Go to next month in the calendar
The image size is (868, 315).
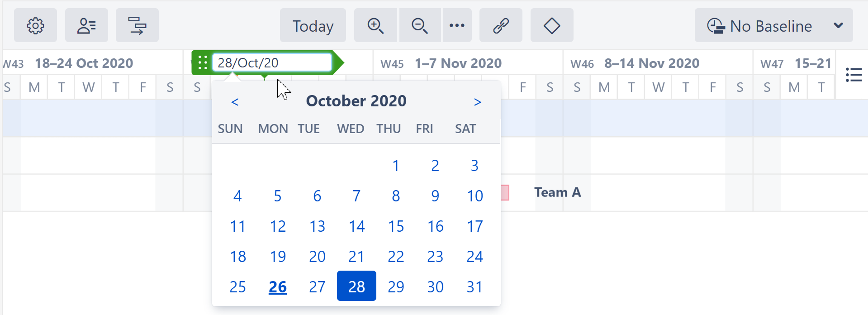point(478,101)
